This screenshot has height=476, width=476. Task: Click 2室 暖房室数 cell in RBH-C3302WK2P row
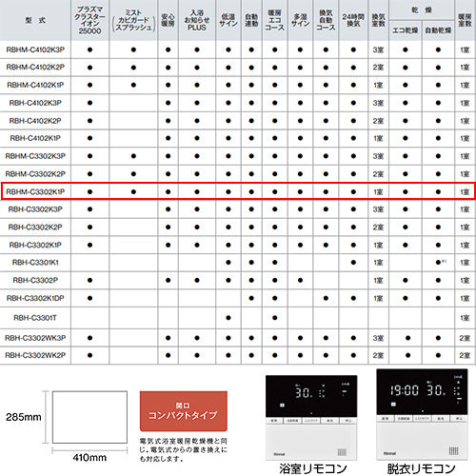coord(465,356)
